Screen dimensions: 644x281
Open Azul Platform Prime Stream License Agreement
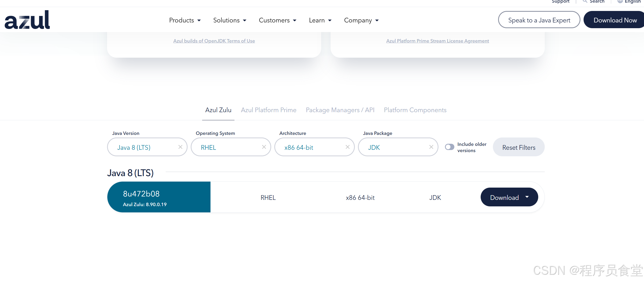coord(438,41)
